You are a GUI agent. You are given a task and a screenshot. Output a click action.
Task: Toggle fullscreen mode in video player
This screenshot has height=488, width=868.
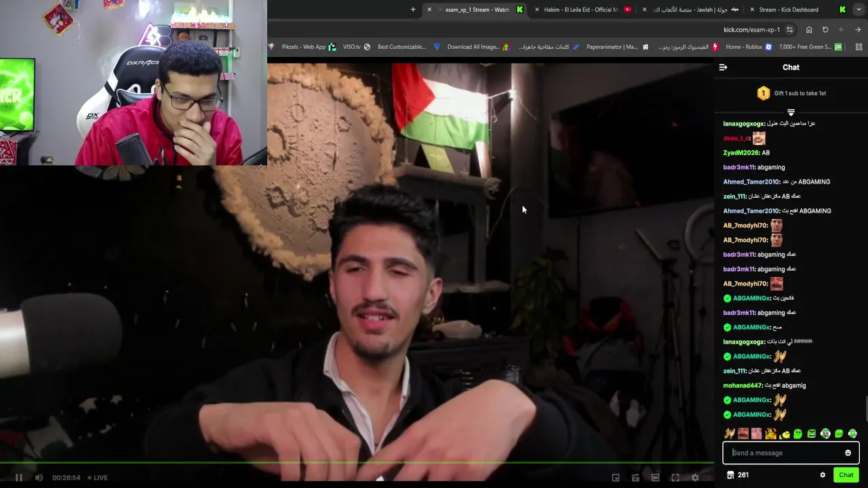pyautogui.click(x=675, y=477)
